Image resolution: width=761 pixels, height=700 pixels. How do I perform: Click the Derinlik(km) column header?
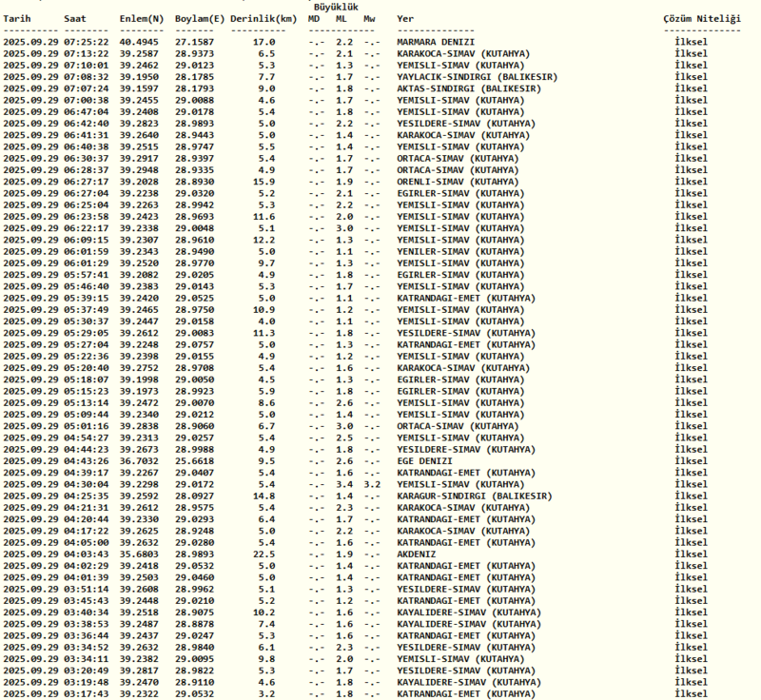coord(263,19)
